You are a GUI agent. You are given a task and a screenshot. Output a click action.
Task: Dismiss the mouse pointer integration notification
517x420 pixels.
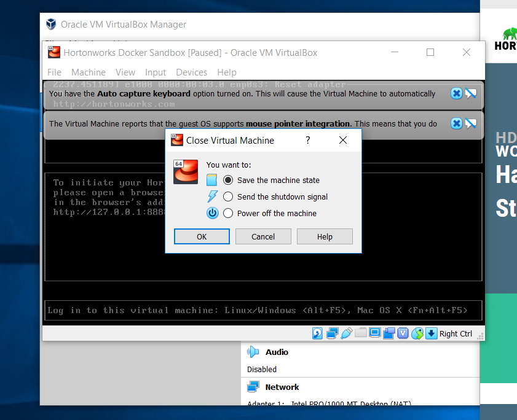point(456,123)
